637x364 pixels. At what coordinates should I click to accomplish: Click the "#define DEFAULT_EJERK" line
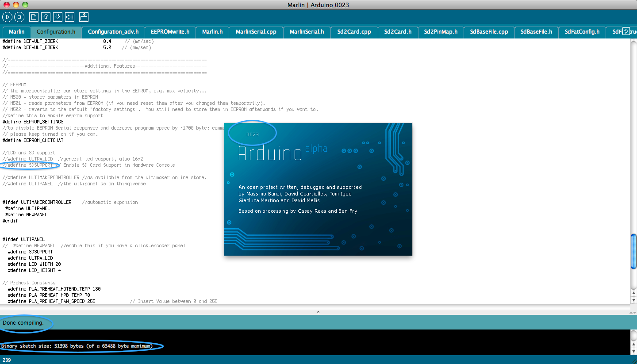pos(77,47)
